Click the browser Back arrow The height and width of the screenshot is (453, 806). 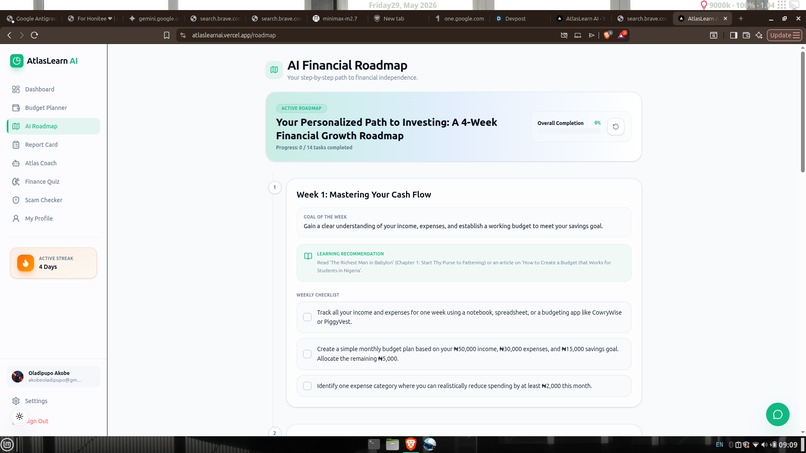point(9,35)
